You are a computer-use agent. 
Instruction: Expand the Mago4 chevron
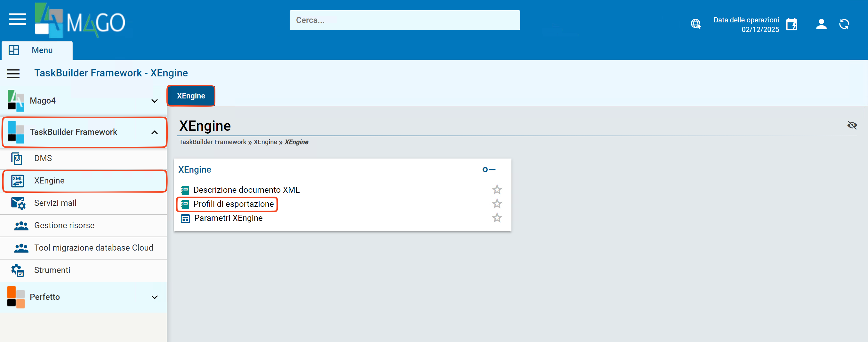154,101
